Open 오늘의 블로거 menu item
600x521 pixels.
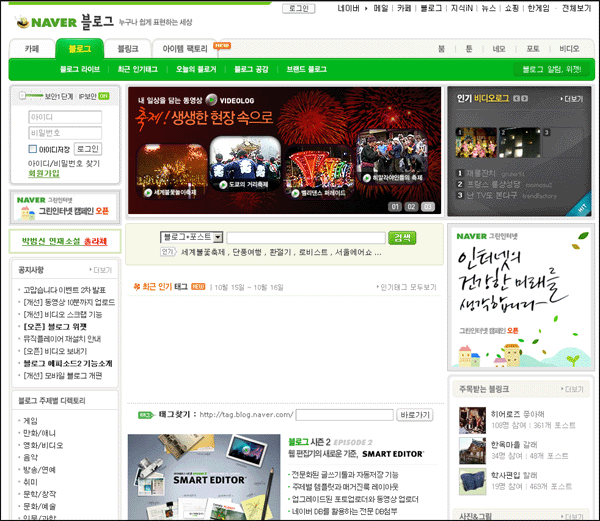(x=196, y=69)
